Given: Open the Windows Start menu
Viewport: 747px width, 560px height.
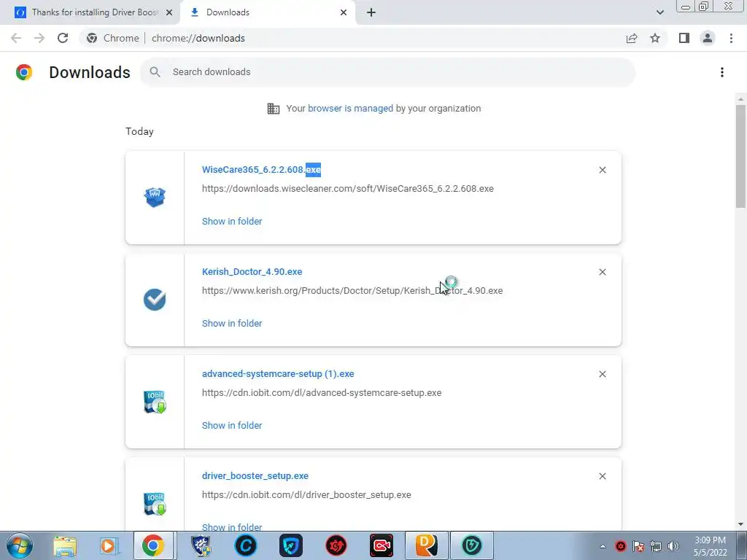Looking at the screenshot, I should coord(19,545).
